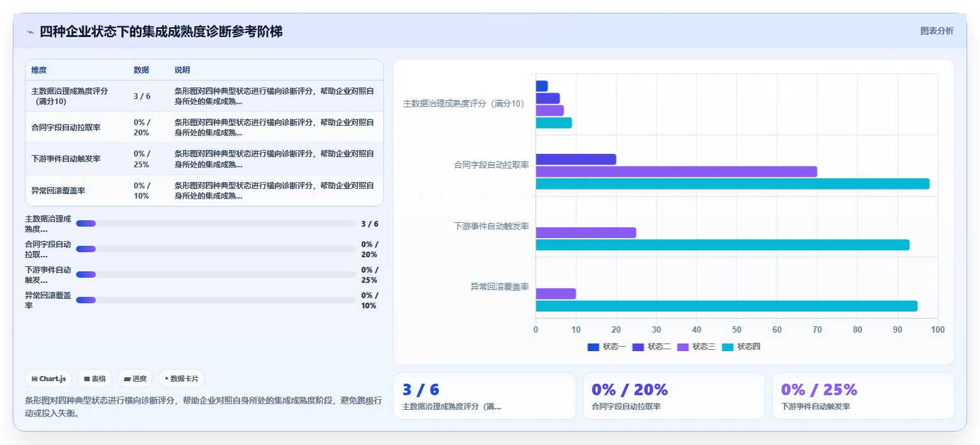The image size is (980, 445).
Task: Click the 合同字段自动拉取率 chart axis label
Action: [491, 165]
